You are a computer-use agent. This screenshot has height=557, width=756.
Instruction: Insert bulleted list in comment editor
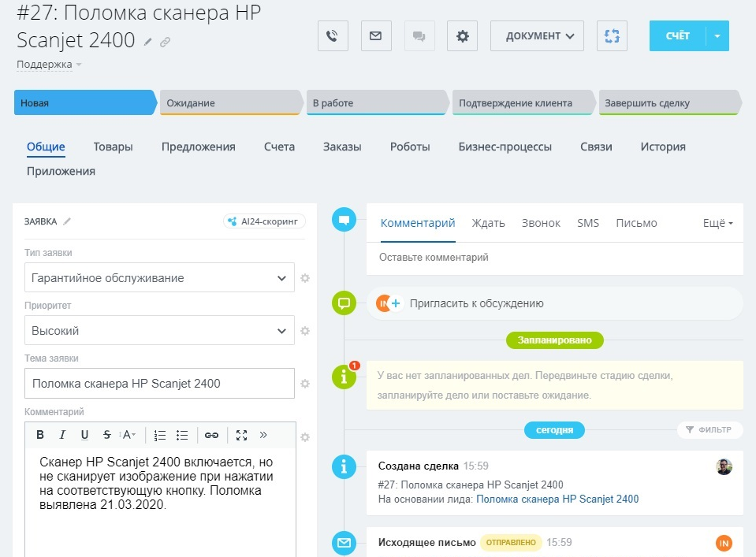coord(182,436)
